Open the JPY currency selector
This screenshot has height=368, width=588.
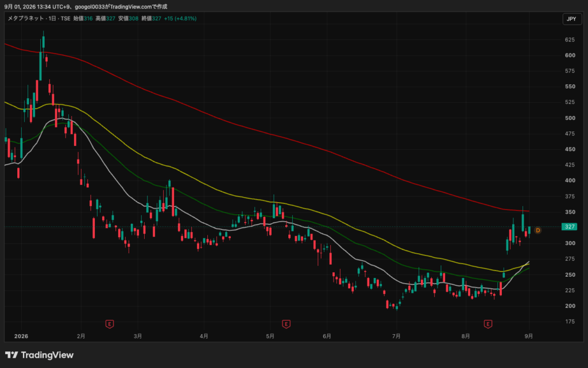pos(571,19)
